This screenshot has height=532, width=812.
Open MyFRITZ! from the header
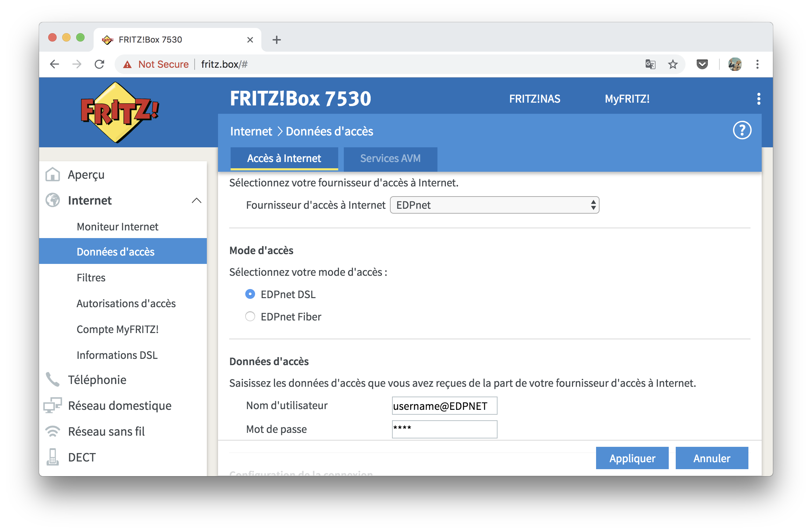[x=627, y=99]
